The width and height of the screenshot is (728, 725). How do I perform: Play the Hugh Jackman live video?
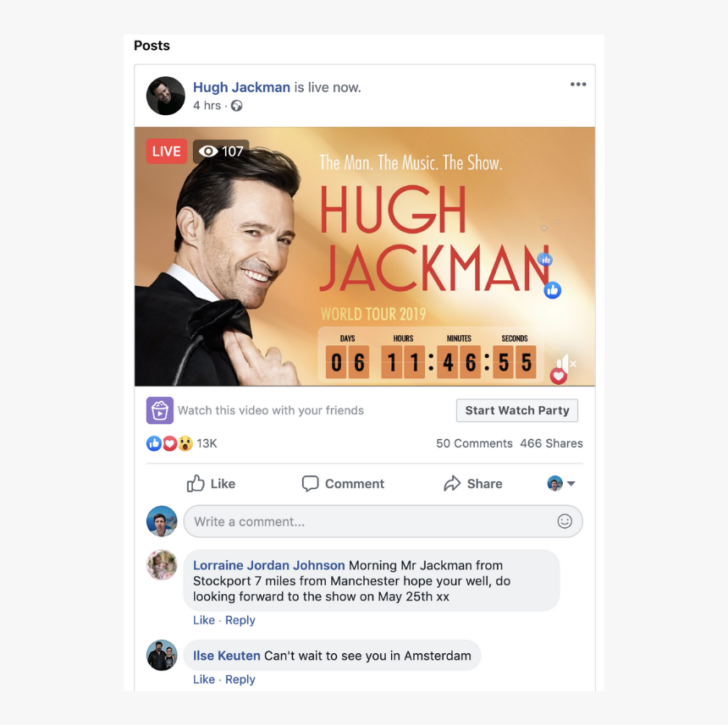(365, 256)
